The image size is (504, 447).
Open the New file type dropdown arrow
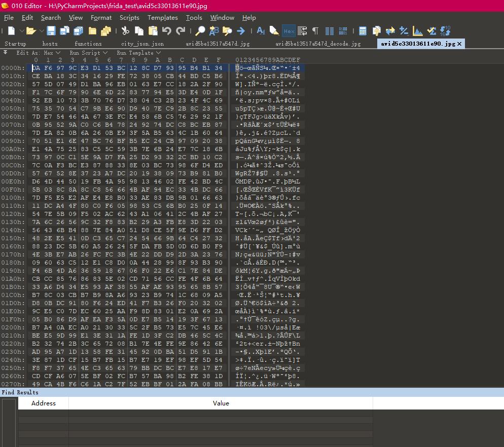click(x=21, y=31)
